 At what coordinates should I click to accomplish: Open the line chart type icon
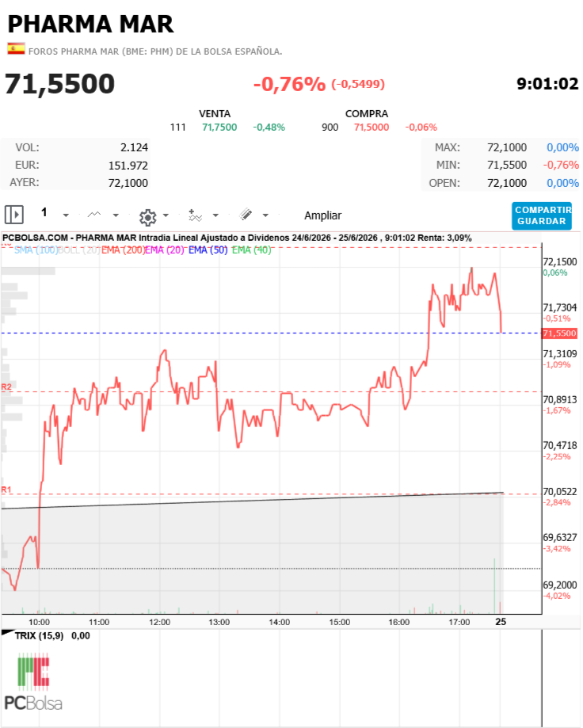click(x=94, y=215)
